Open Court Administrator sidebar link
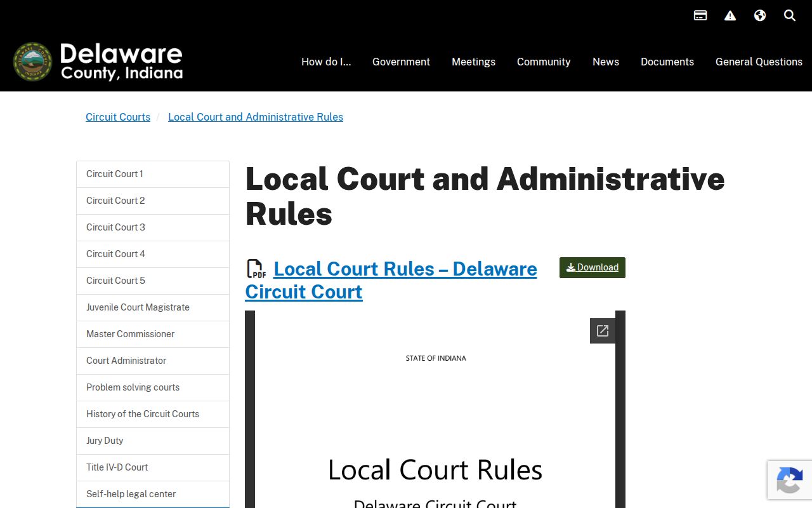The width and height of the screenshot is (812, 508). click(x=153, y=361)
